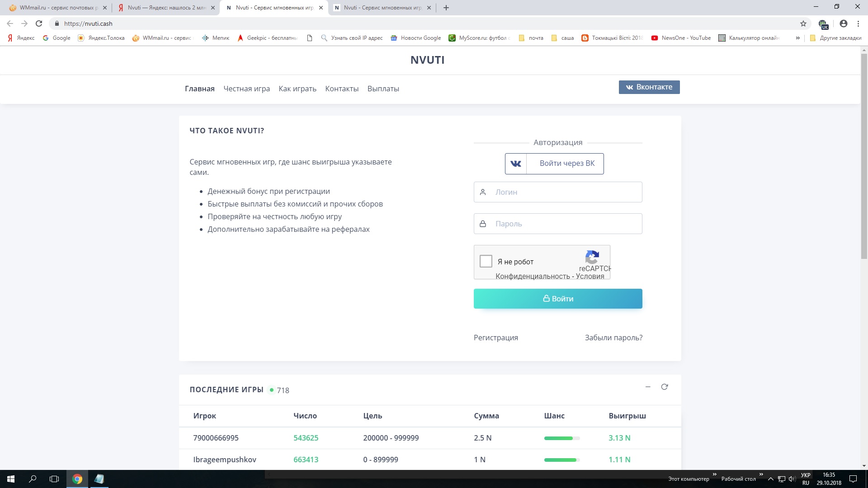Go to the Главная menu item
868x488 pixels.
200,89
